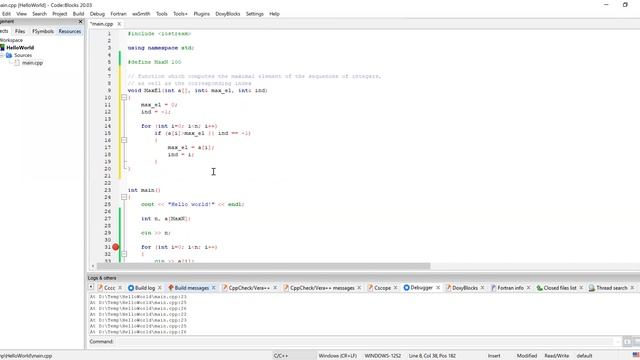640x360 pixels.
Task: Click the WINDOWS-1252 encoding status field
Action: click(383, 356)
